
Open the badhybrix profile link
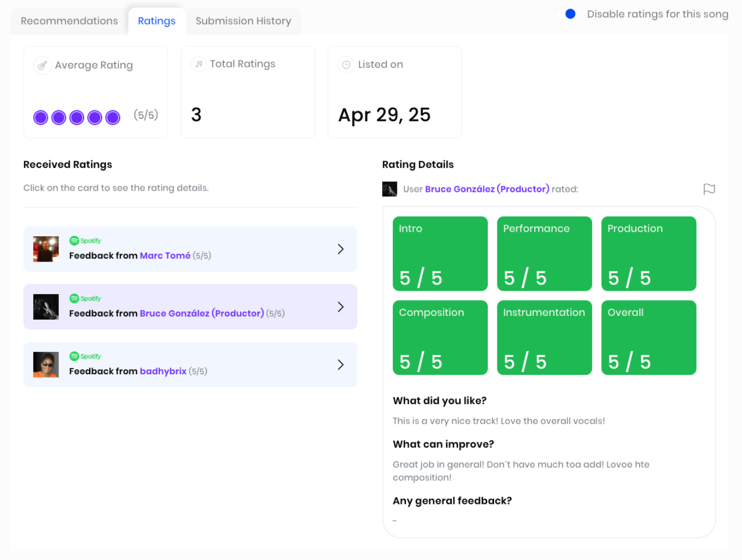click(x=163, y=371)
